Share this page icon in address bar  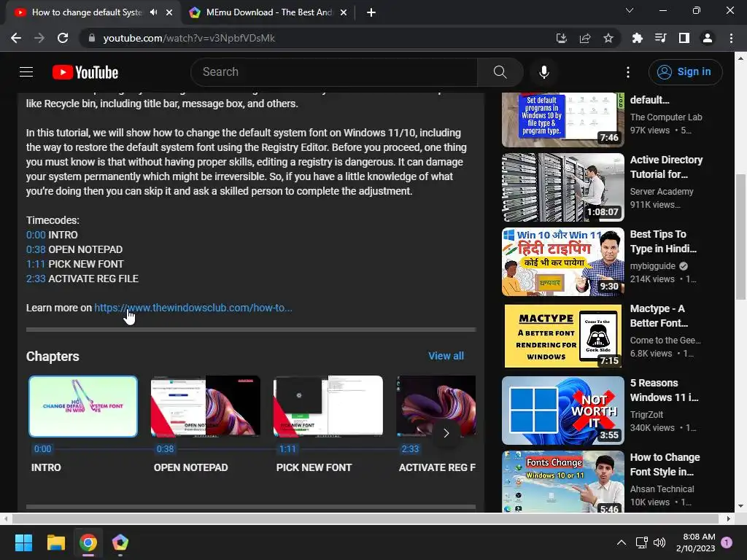pyautogui.click(x=585, y=38)
